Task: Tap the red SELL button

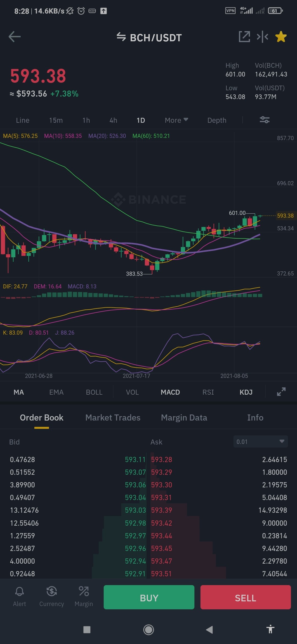Action: (246, 597)
